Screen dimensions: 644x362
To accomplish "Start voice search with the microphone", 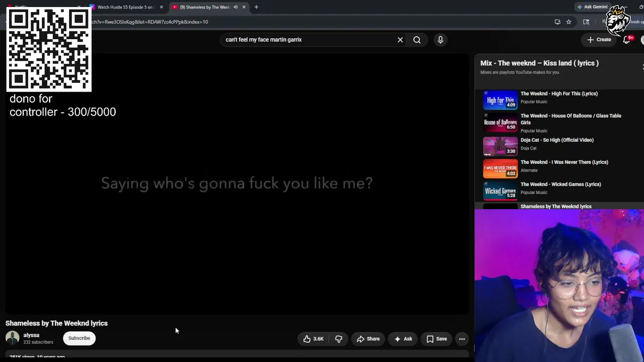I will [x=440, y=40].
